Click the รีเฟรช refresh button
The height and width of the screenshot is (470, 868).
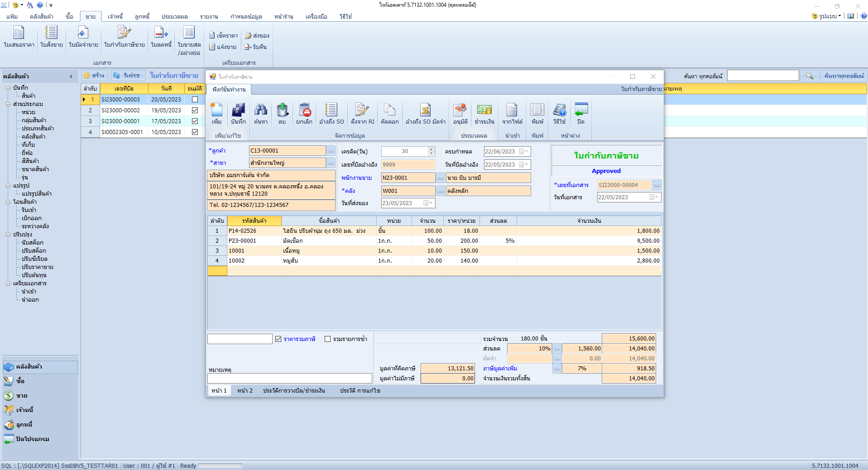[127, 75]
